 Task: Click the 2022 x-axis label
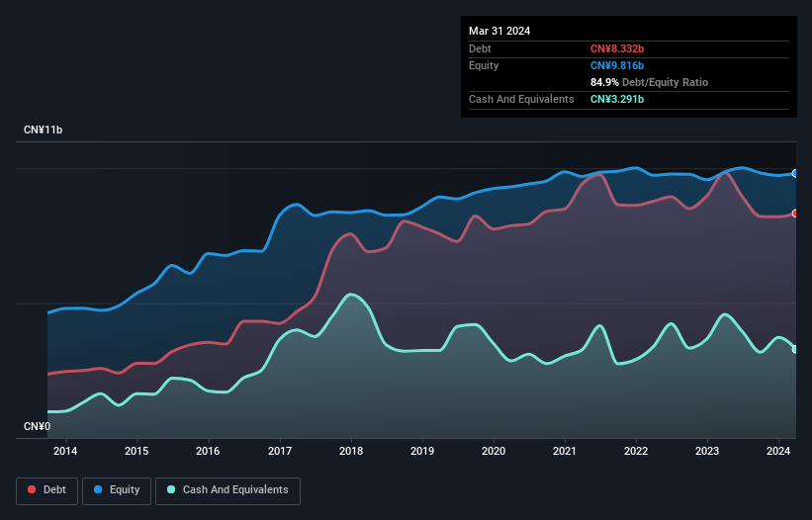coord(636,451)
